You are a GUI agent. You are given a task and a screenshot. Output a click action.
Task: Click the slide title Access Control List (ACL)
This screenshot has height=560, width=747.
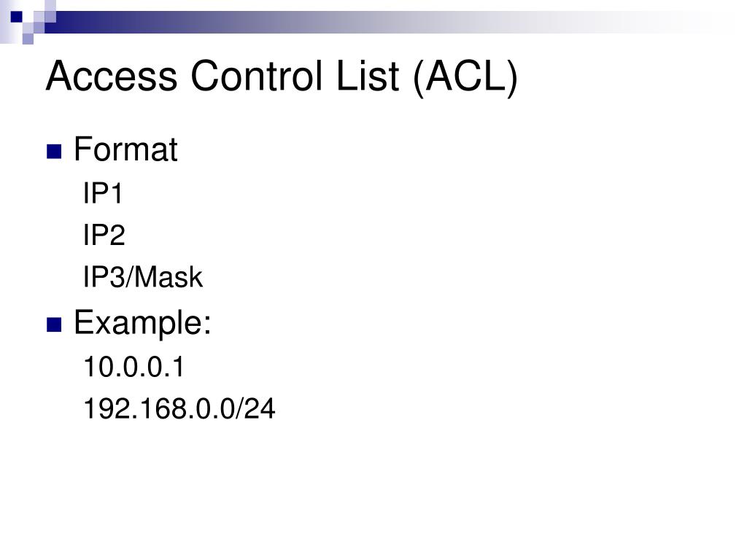click(282, 76)
